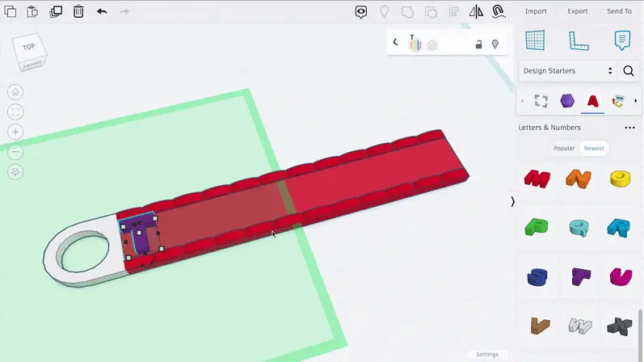Group the selected shapes

click(407, 12)
